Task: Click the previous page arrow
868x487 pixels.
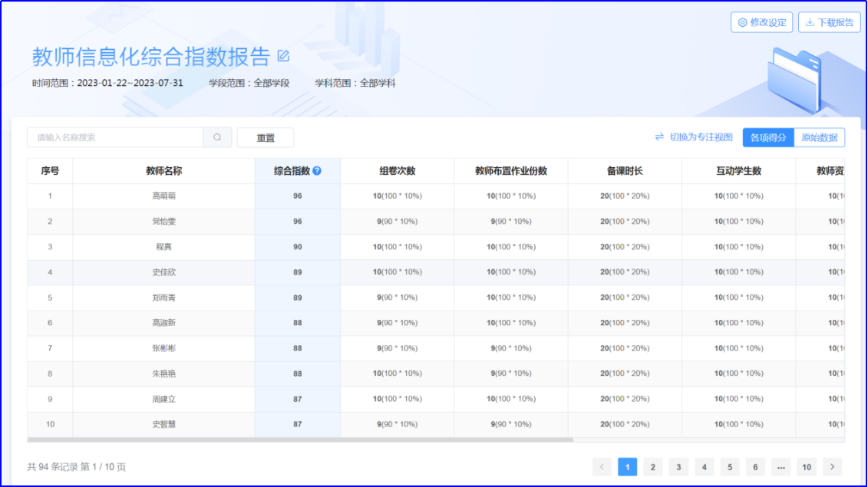Action: pos(602,467)
